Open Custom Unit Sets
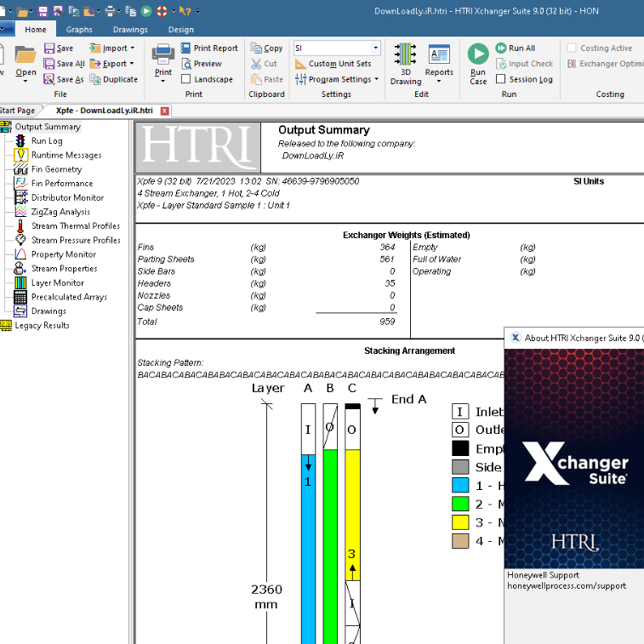644x644 pixels. coord(333,64)
